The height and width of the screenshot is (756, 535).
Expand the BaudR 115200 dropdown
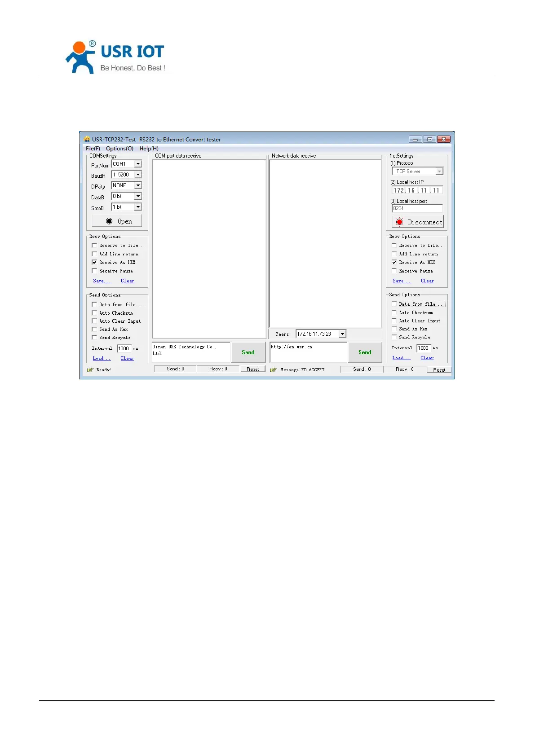[x=138, y=175]
